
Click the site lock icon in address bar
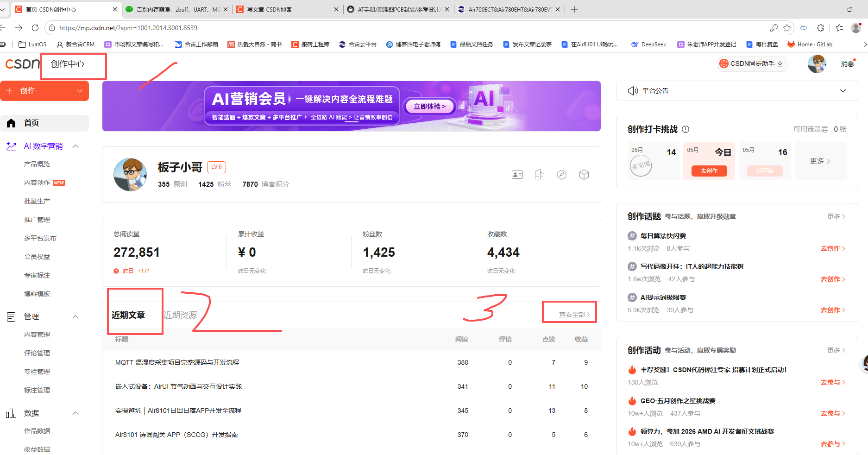(x=52, y=28)
